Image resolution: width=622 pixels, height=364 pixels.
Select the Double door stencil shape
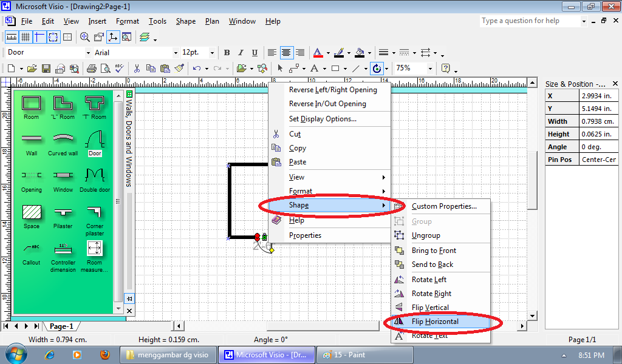[x=95, y=180]
